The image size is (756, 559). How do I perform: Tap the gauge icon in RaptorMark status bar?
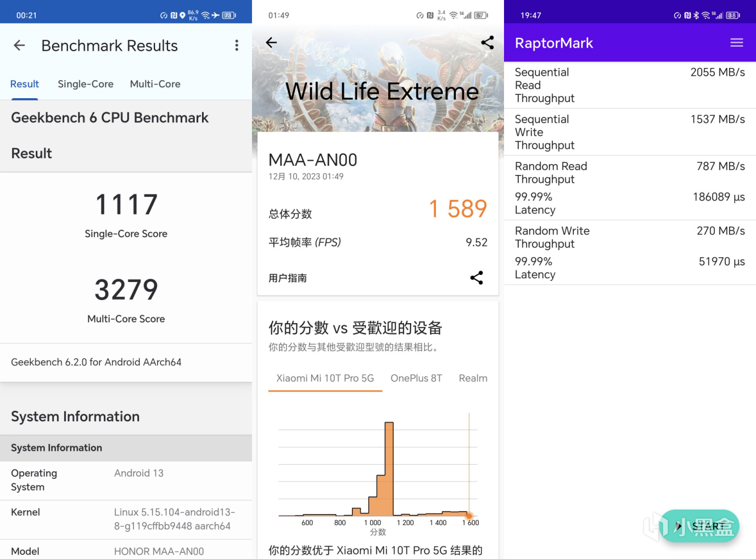click(677, 15)
